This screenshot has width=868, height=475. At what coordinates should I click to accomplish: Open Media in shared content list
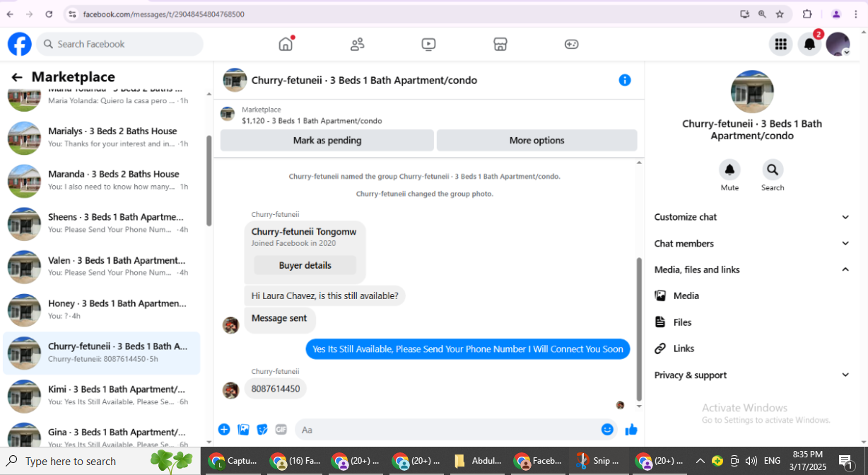752,295
